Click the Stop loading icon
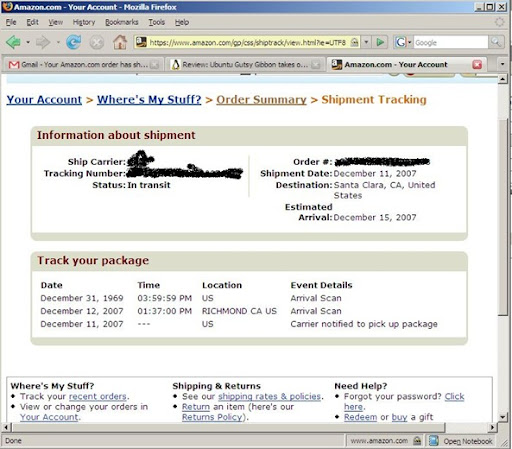 97,43
